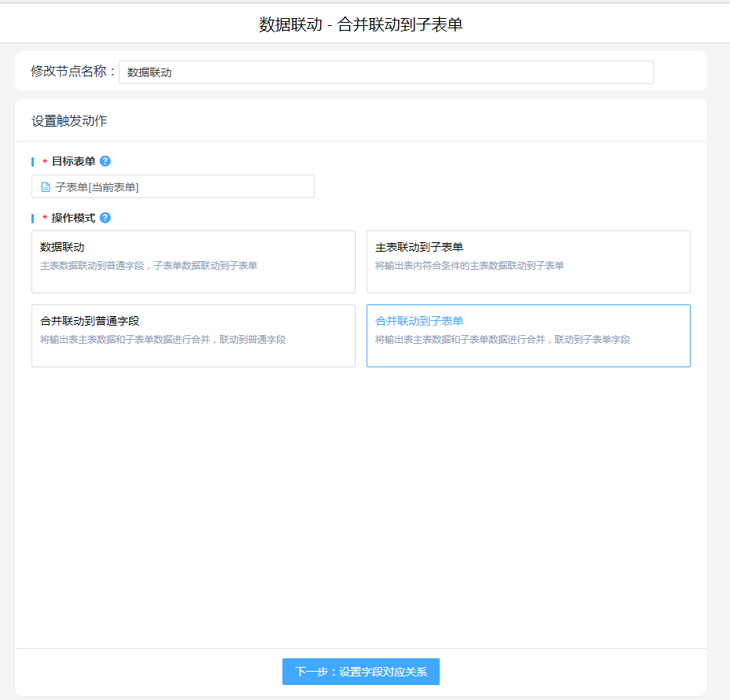Click description beginning 将输出表内符合条件的主表数据

click(470, 266)
